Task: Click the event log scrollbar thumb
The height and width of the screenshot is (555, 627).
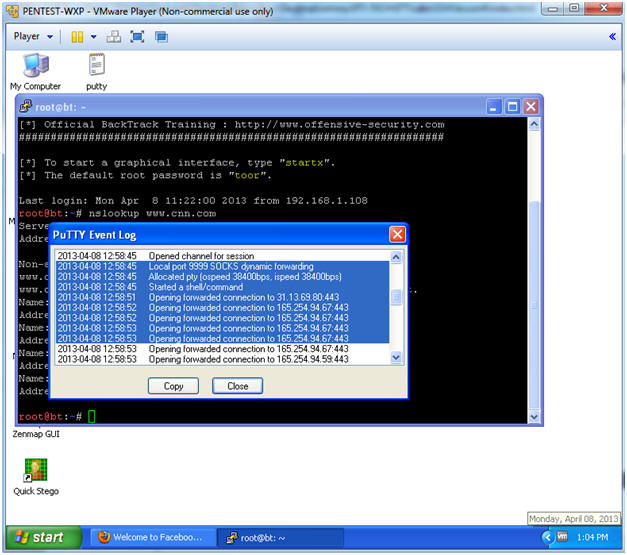Action: [396, 297]
